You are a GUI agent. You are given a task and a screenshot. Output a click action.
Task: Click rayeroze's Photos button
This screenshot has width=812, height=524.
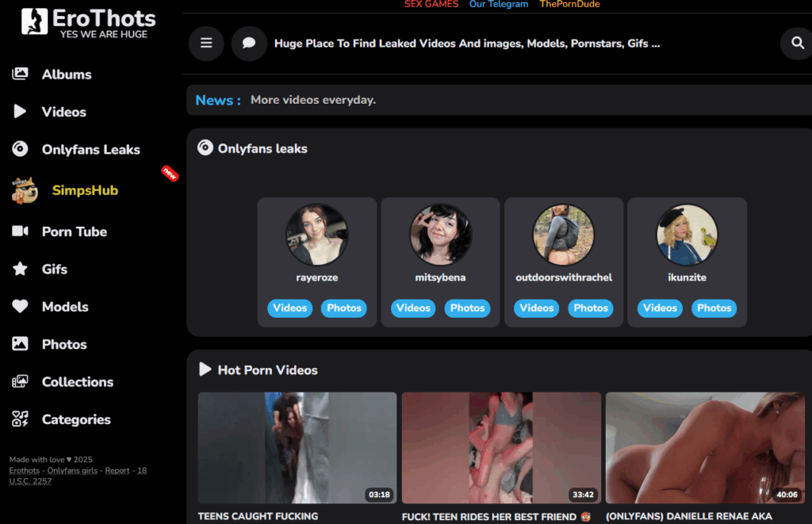(344, 308)
